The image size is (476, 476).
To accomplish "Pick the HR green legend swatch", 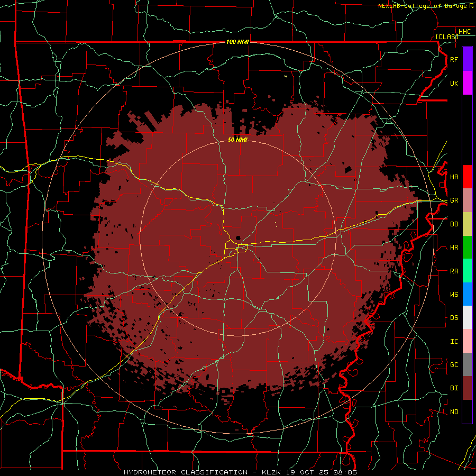I will (467, 247).
